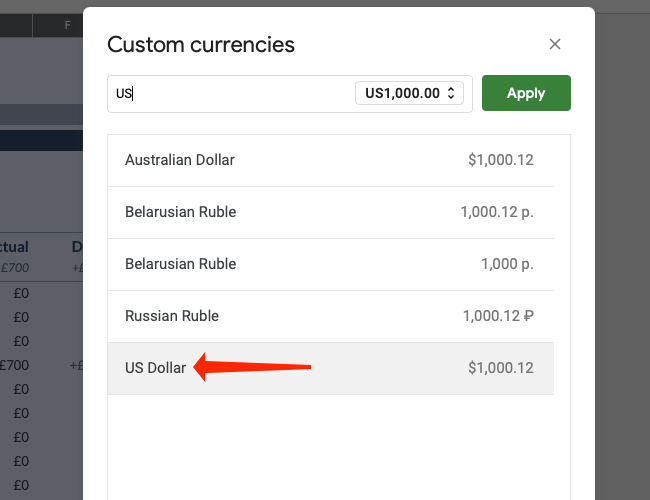
Task: Click the Actual column heading cell
Action: (14, 247)
